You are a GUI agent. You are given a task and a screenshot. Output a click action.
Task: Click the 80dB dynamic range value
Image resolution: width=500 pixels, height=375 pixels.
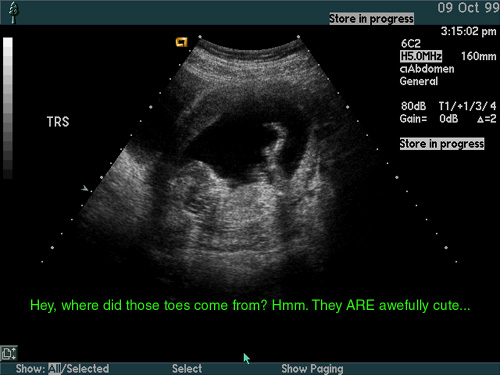tap(413, 106)
